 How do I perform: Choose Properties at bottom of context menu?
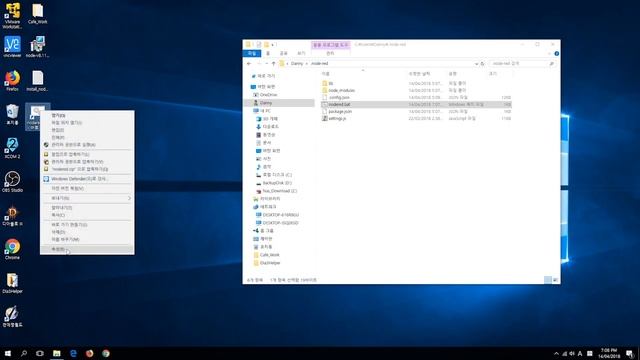tap(87, 249)
